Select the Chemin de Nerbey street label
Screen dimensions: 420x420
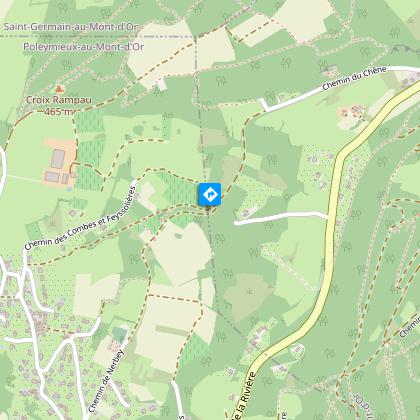pyautogui.click(x=107, y=380)
